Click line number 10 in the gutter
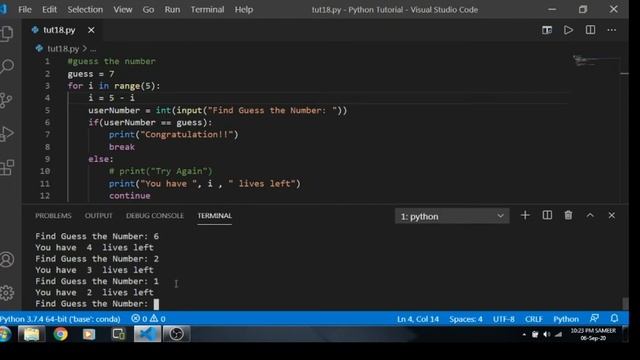Screen dimensions: 640x360 45,171
